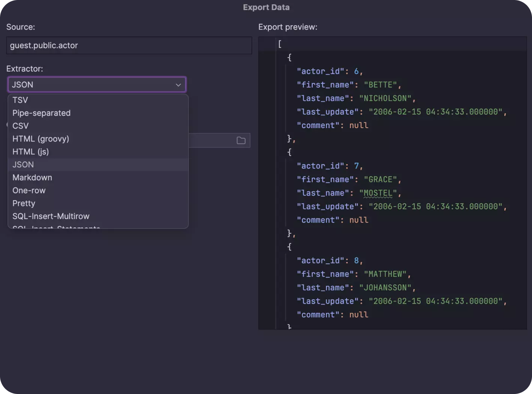The image size is (532, 394).
Task: Choose the Pipe-separated extractor option
Action: [41, 113]
